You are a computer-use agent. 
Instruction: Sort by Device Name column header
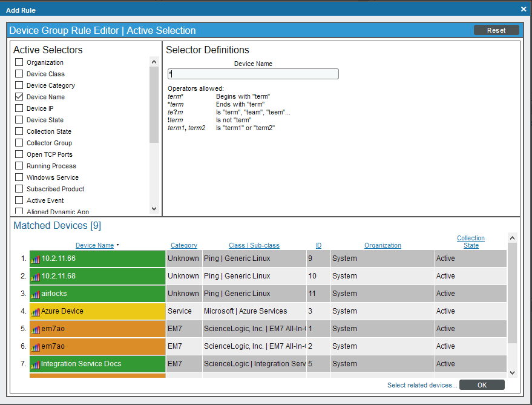point(94,245)
